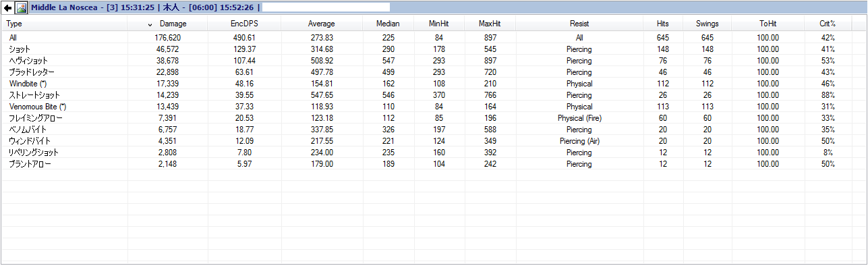Sort by the Swings column header

click(707, 24)
